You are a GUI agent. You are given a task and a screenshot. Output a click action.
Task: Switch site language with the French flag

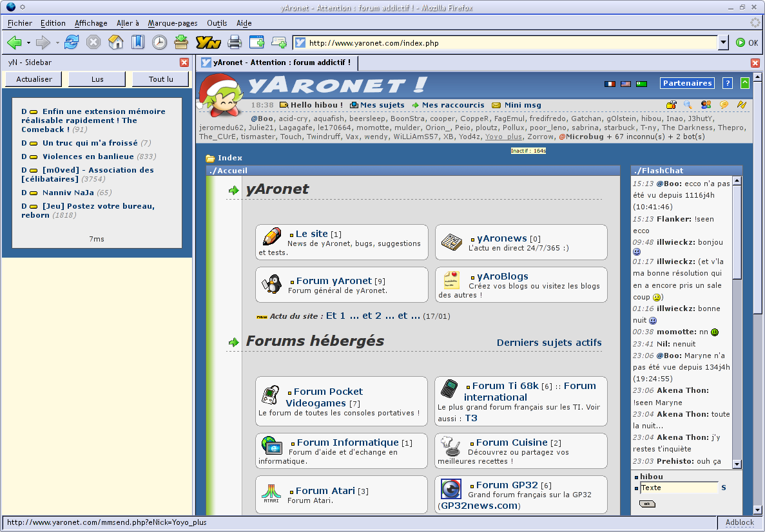(x=610, y=84)
